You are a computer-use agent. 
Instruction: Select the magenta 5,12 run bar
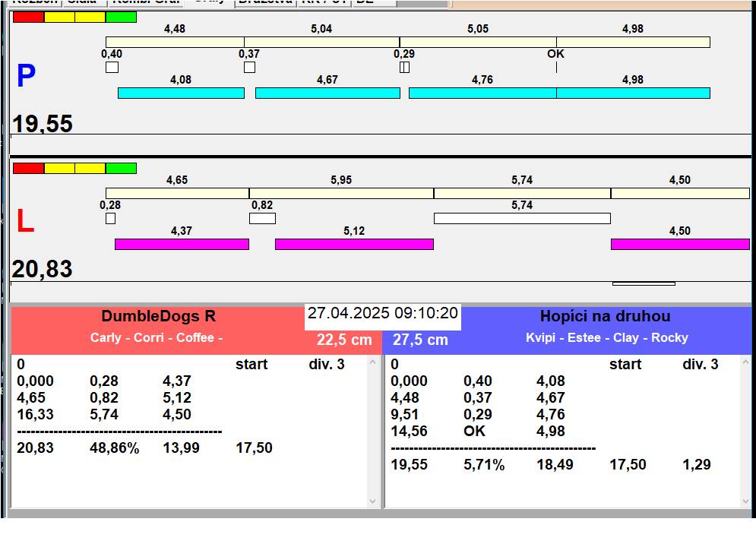click(x=354, y=244)
